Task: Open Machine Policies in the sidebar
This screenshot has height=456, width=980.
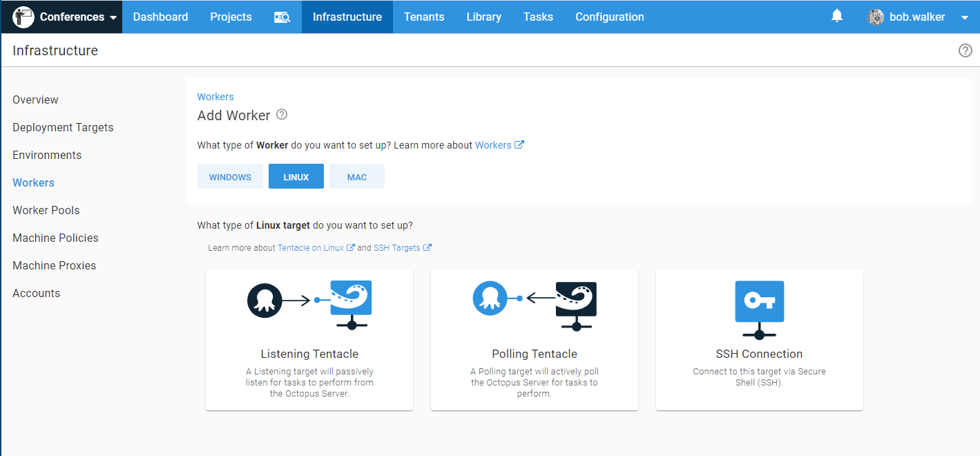Action: tap(55, 238)
